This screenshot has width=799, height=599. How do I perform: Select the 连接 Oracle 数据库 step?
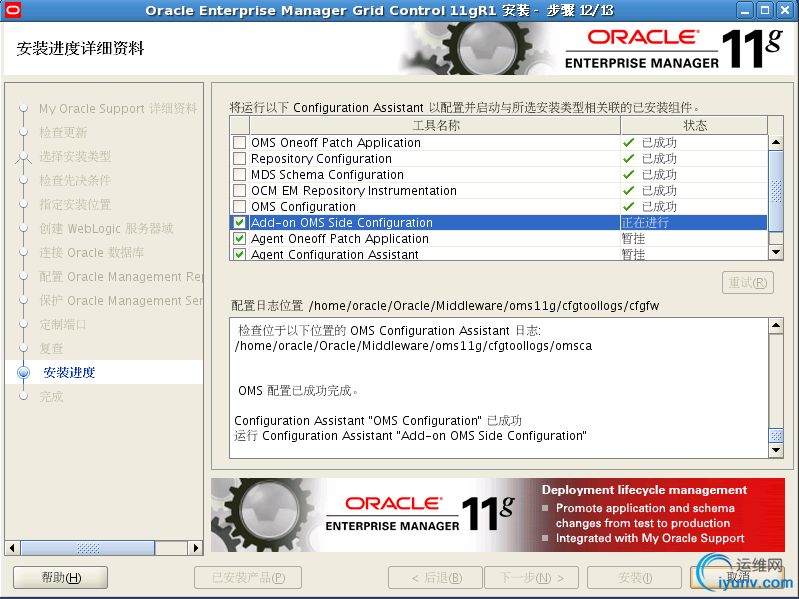92,253
